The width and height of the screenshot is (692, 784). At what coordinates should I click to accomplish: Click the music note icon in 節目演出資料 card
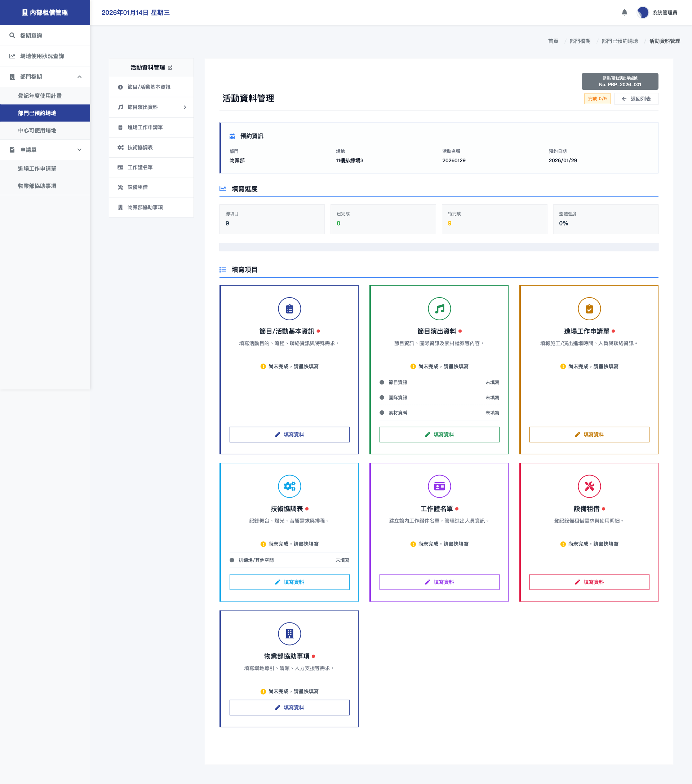[x=439, y=309]
